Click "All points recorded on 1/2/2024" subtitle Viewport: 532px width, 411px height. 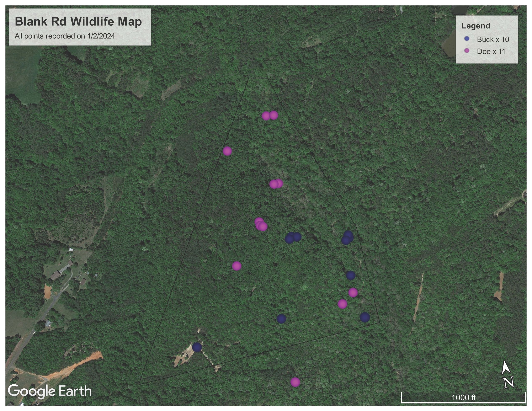[x=65, y=36]
